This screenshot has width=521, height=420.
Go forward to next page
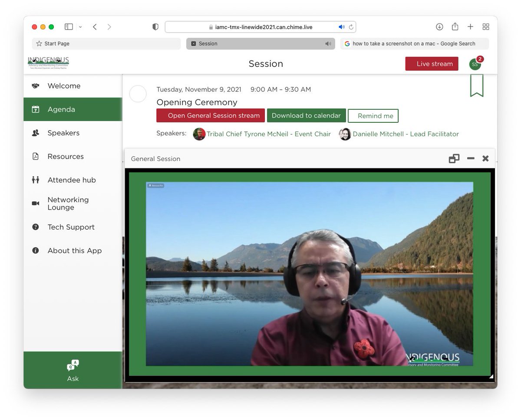(109, 27)
